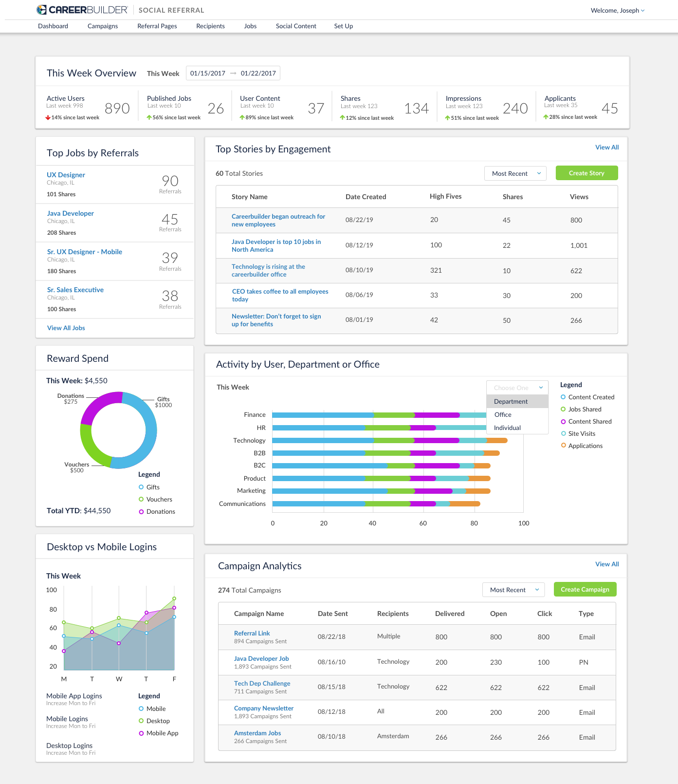
Task: Collapse the Choose One dropdown in Activity
Action: point(517,388)
